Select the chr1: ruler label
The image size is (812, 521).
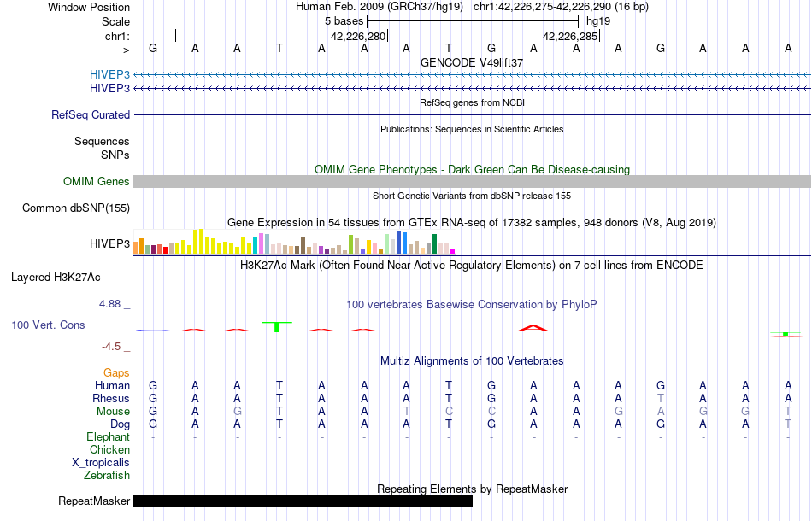pyautogui.click(x=117, y=36)
